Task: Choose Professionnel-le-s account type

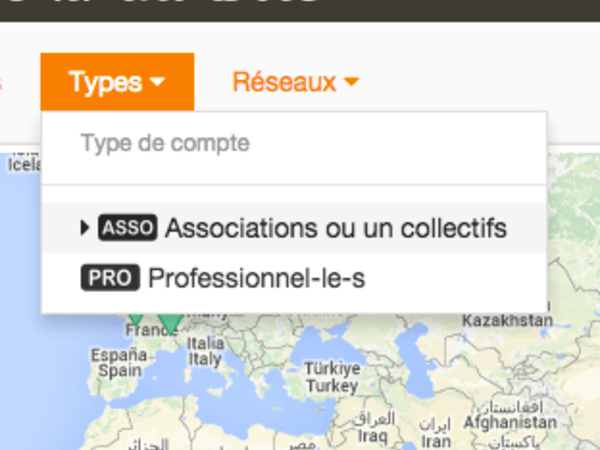Action: click(256, 279)
